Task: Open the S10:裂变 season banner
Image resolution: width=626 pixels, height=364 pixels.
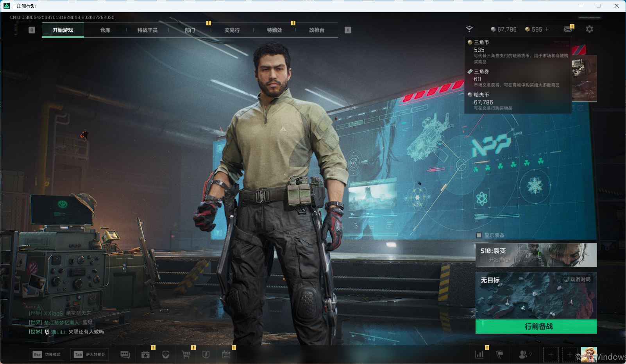Action: (536, 255)
